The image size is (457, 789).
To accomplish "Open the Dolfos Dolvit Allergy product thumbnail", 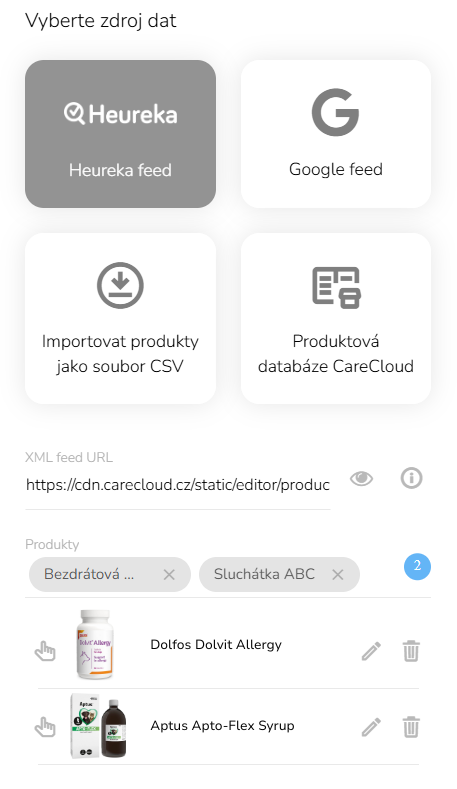I will click(94, 645).
